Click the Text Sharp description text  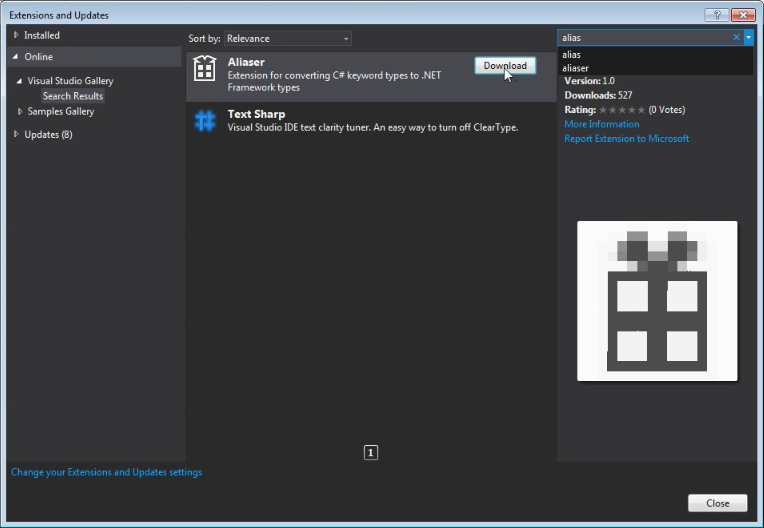373,128
